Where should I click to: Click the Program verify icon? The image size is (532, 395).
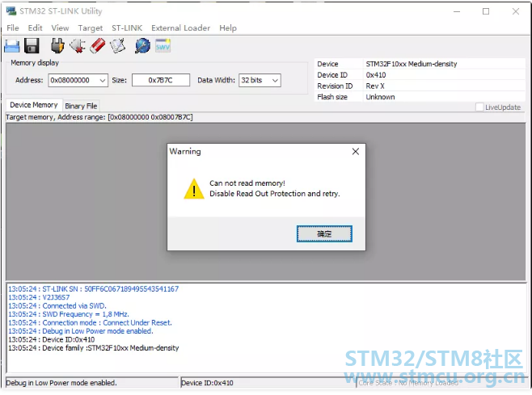tap(118, 46)
